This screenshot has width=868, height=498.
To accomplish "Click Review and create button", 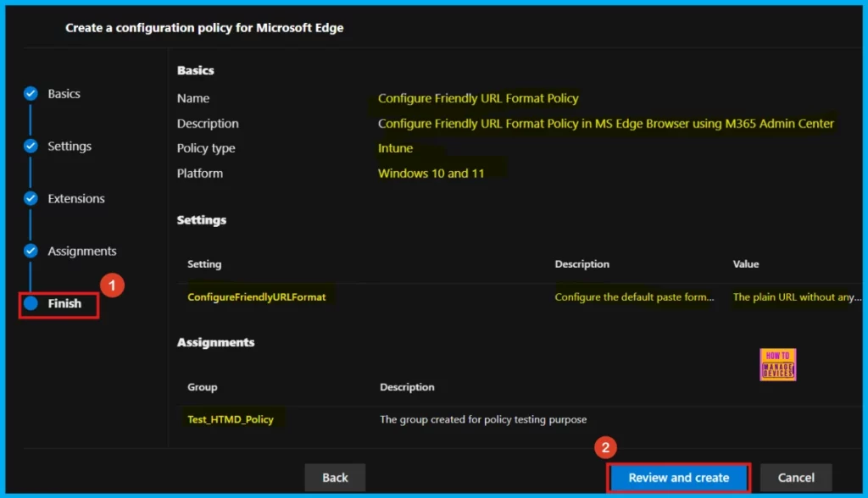I will click(679, 478).
